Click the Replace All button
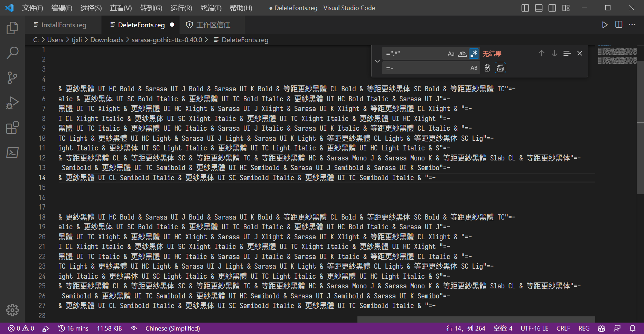The height and width of the screenshot is (334, 644). coord(500,68)
